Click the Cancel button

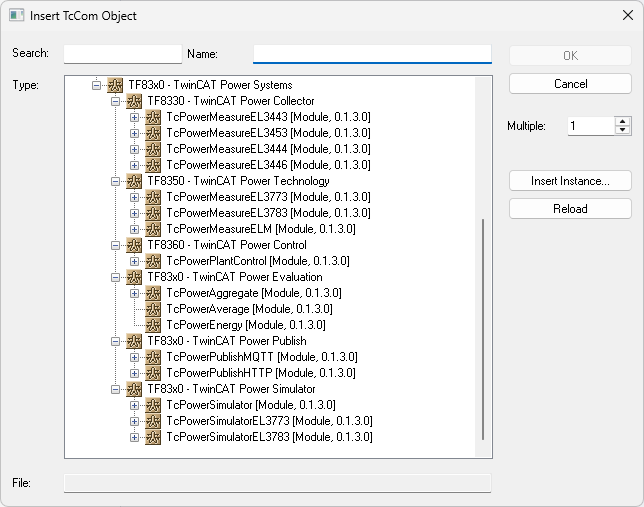point(570,84)
